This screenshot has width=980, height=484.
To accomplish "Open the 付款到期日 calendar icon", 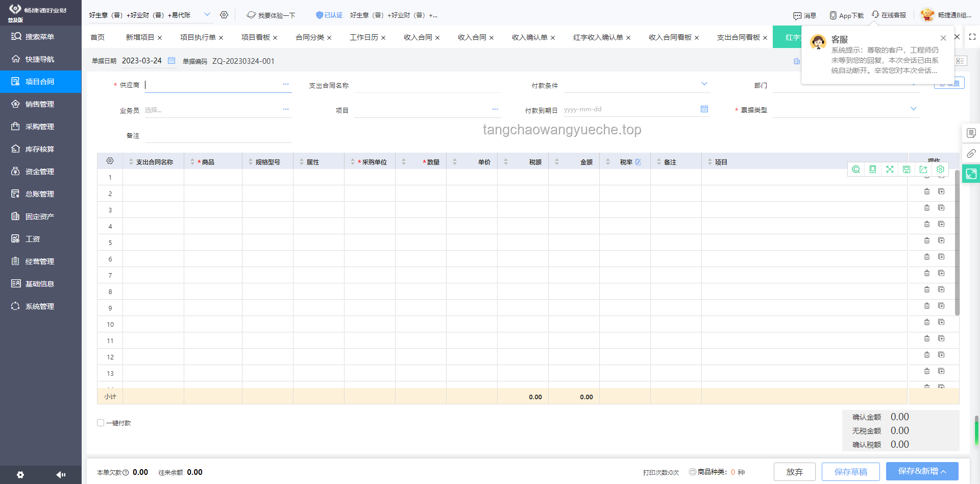I will coord(704,109).
